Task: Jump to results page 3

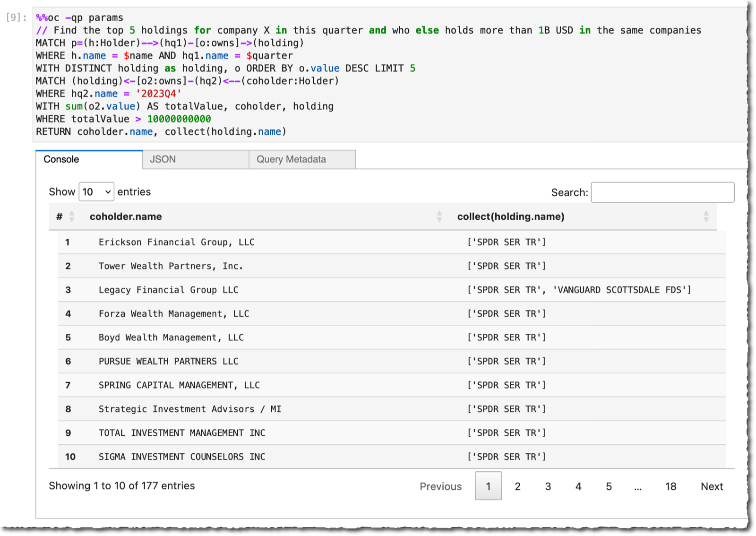Action: (548, 486)
